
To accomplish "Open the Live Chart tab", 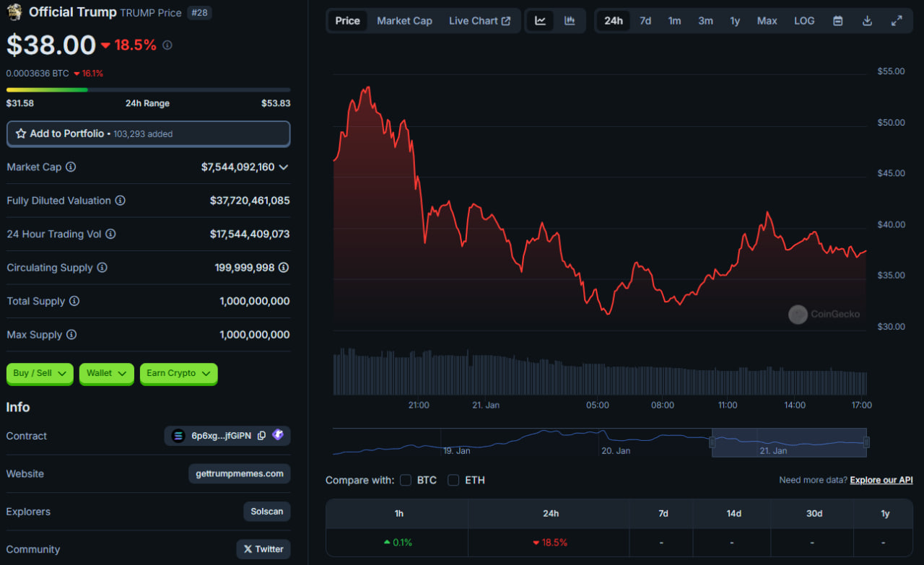I will (x=479, y=21).
